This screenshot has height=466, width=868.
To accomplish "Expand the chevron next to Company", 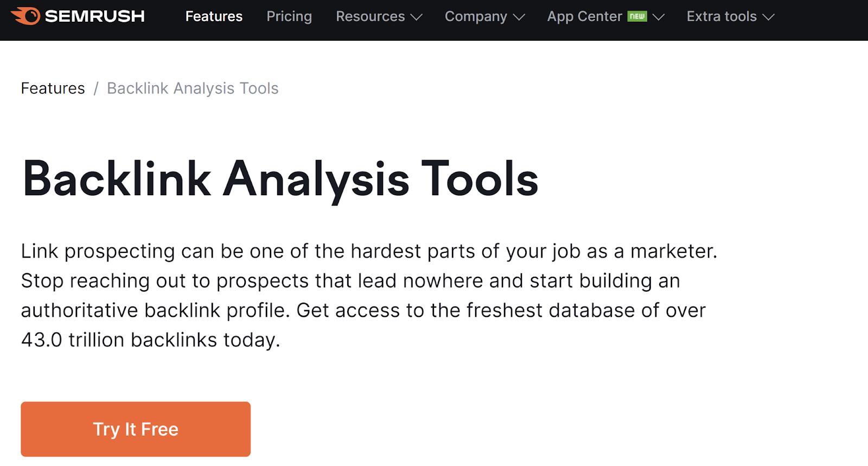I will pos(519,17).
